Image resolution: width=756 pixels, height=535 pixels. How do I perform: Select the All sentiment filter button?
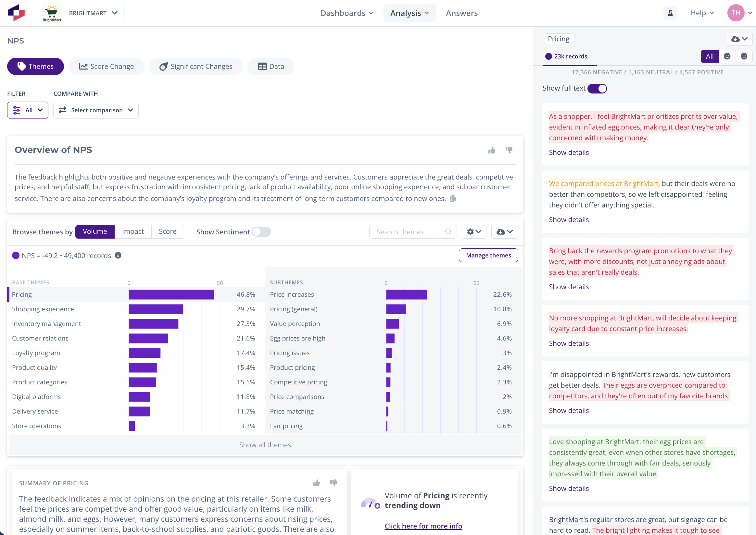710,56
